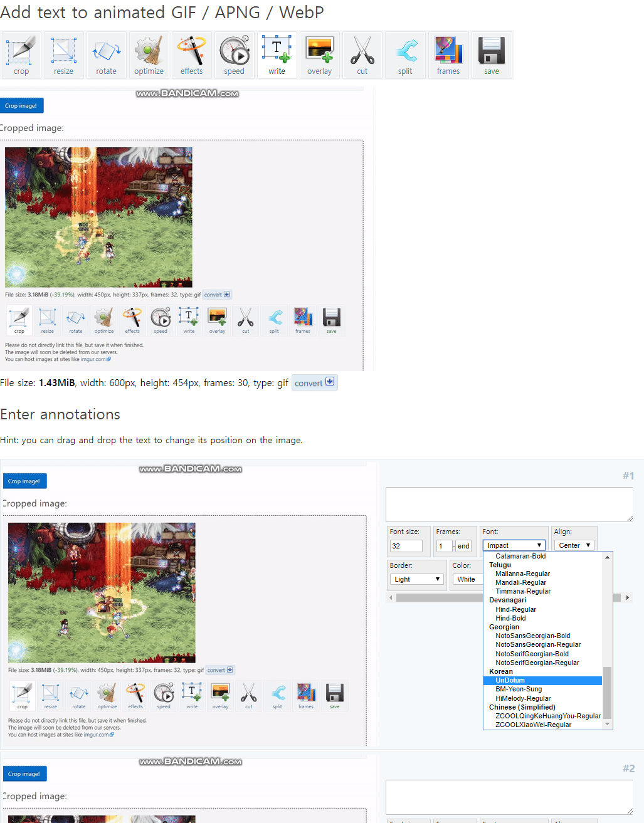
Task: Click the font list scrollbar down arrow
Action: click(x=607, y=724)
